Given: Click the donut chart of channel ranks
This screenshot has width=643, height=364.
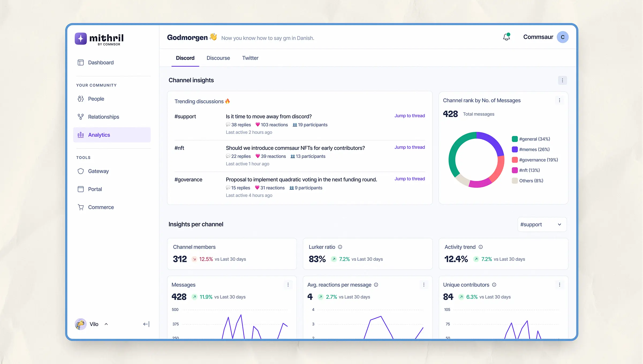Looking at the screenshot, I should pyautogui.click(x=476, y=160).
